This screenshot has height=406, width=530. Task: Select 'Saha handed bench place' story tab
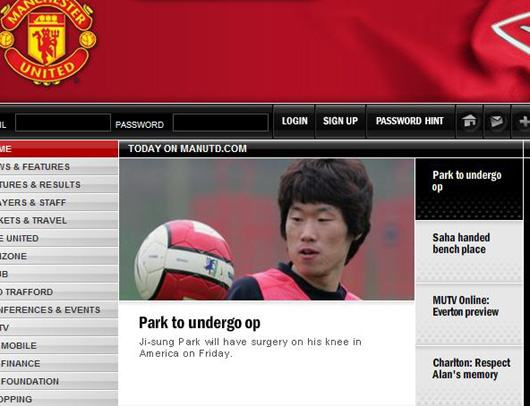pos(469,252)
